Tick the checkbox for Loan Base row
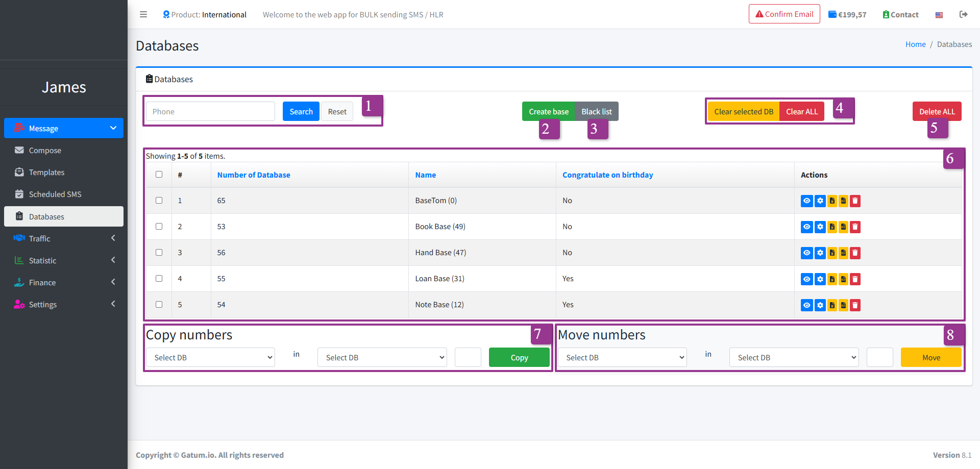Viewport: 980px width, 469px height. (159, 279)
